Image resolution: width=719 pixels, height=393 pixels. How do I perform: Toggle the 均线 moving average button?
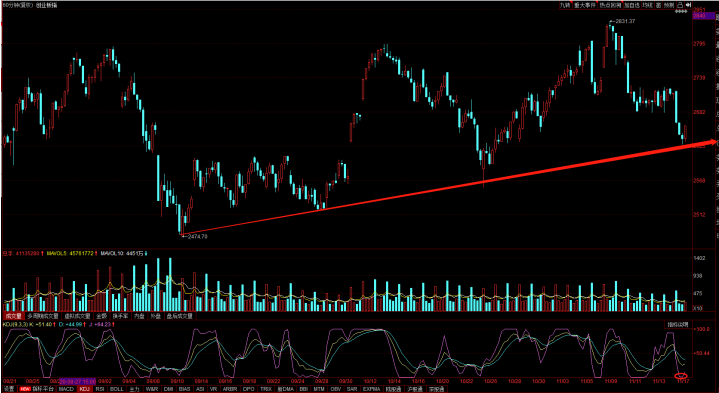[x=647, y=5]
